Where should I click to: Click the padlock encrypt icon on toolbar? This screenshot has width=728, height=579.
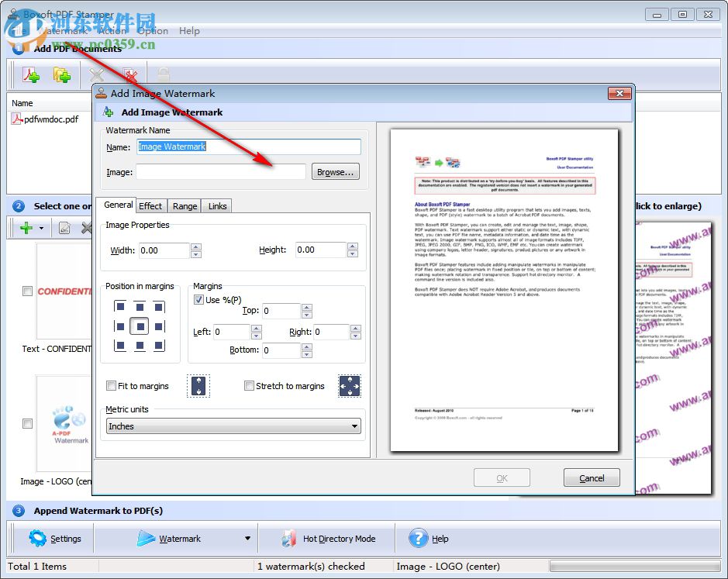[x=163, y=73]
